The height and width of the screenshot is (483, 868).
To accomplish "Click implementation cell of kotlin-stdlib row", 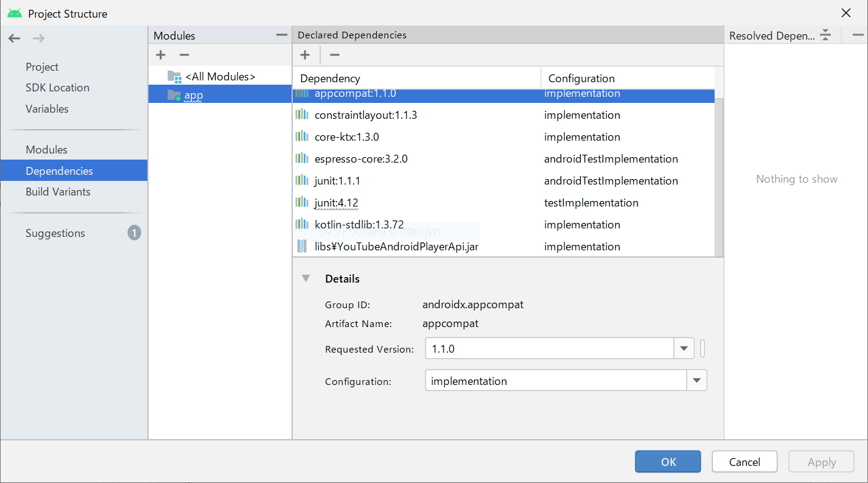I will (582, 224).
